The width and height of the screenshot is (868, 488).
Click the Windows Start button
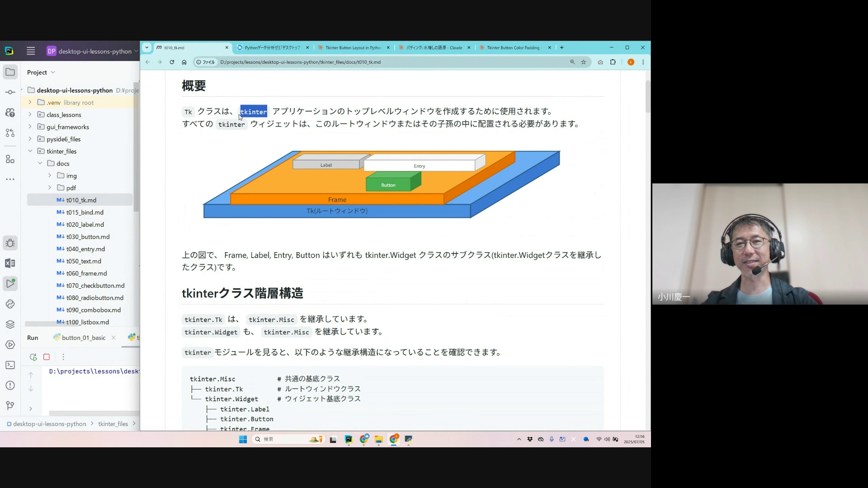pos(243,439)
